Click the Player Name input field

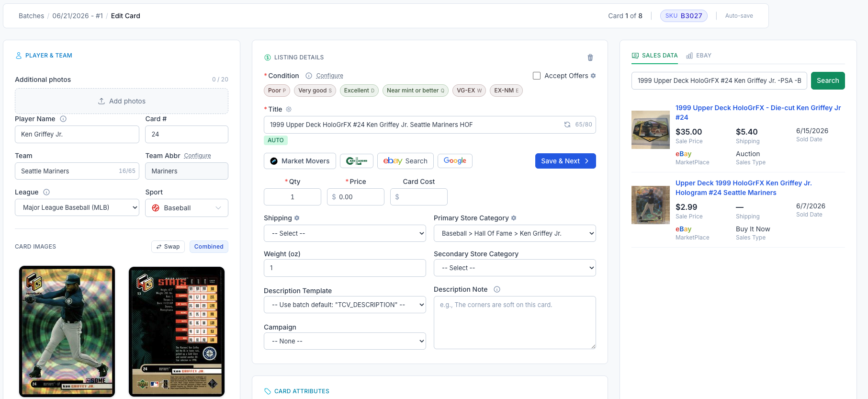pyautogui.click(x=77, y=134)
